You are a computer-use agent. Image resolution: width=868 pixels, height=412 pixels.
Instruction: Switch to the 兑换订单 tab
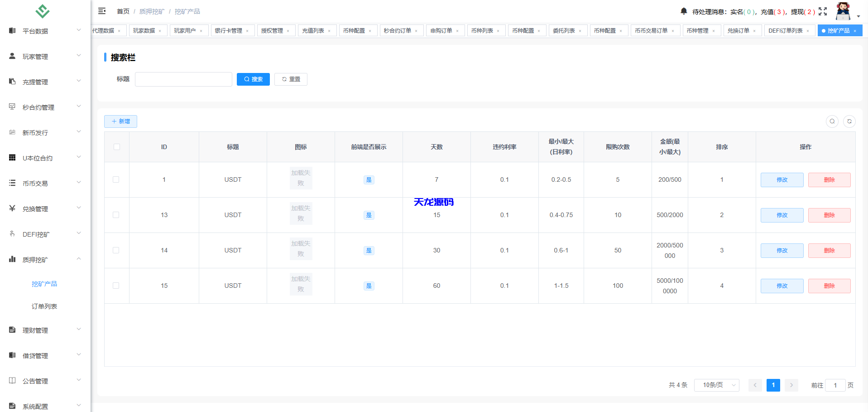click(x=739, y=30)
